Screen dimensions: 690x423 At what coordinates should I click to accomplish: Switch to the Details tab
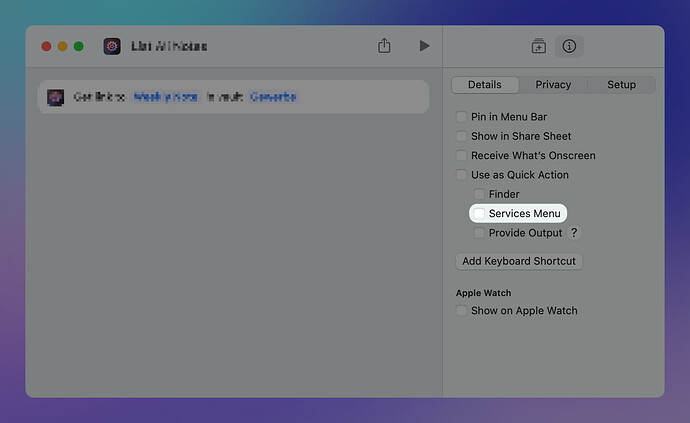tap(484, 85)
